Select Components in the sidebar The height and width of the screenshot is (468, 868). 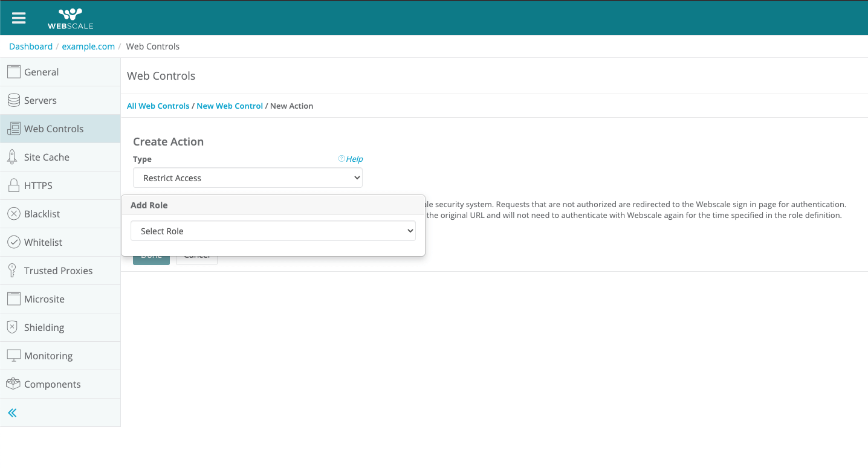point(52,384)
